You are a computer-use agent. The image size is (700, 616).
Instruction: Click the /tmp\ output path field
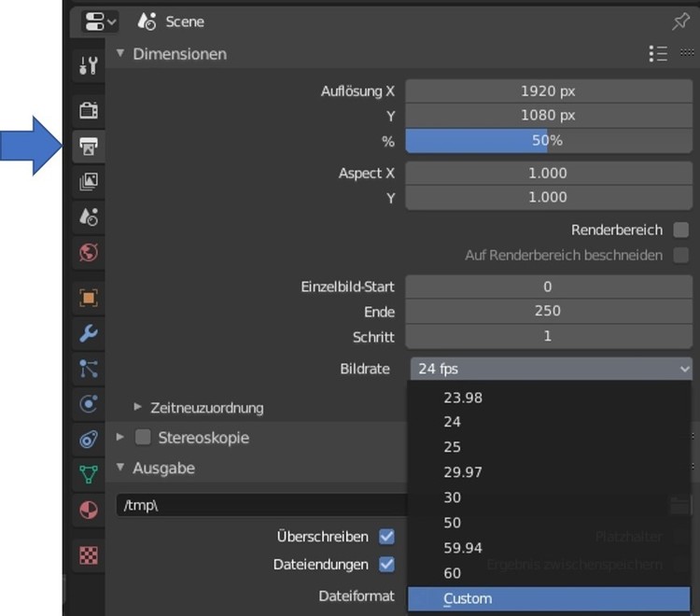(x=262, y=505)
